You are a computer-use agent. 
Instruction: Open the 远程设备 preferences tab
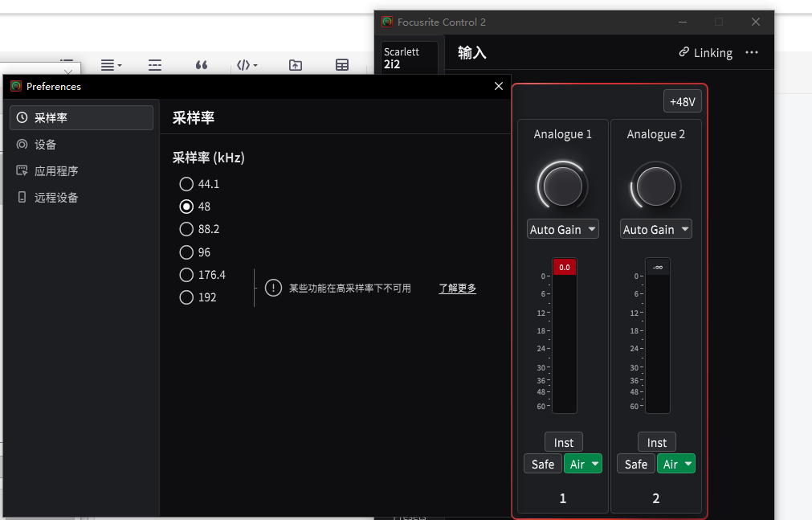(x=81, y=197)
